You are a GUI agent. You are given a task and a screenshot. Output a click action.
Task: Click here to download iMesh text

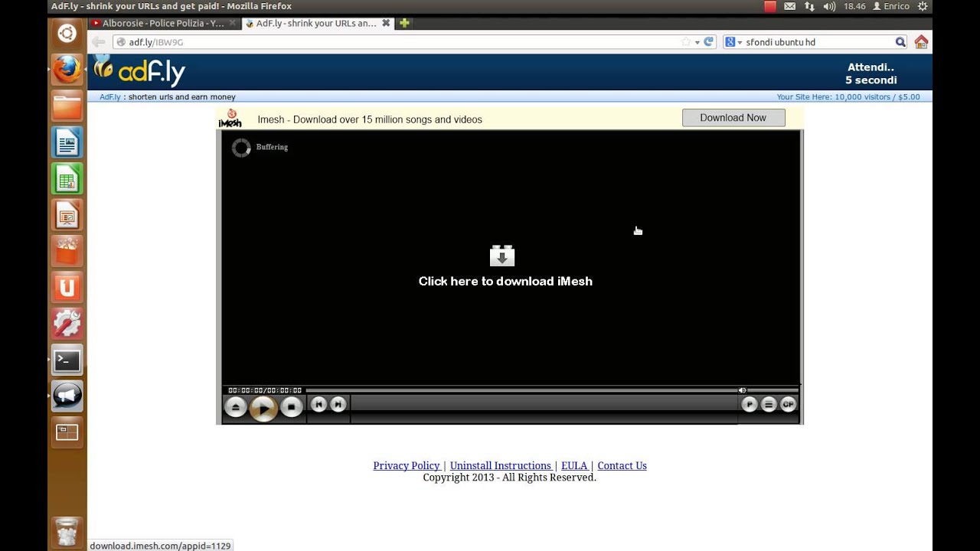505,281
